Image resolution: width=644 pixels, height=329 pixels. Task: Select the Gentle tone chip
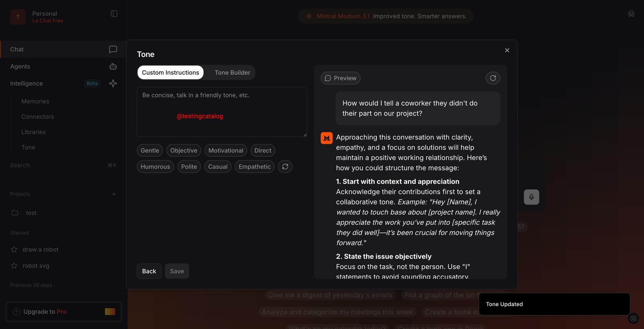point(150,150)
